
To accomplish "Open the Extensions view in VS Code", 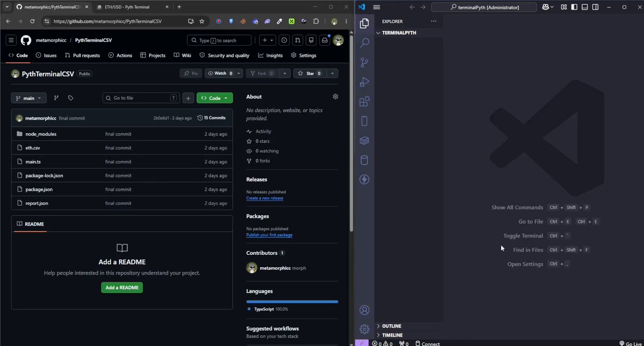I will click(364, 101).
